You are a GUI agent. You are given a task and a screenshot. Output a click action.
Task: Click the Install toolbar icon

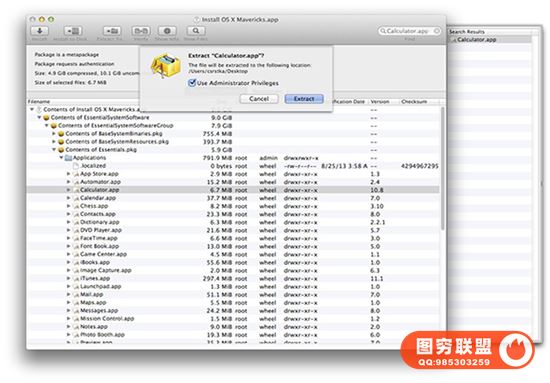coord(39,31)
